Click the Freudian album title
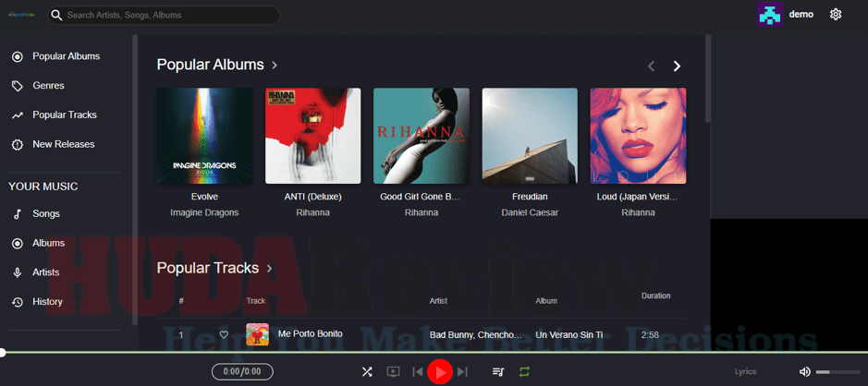This screenshot has width=868, height=386. click(530, 197)
